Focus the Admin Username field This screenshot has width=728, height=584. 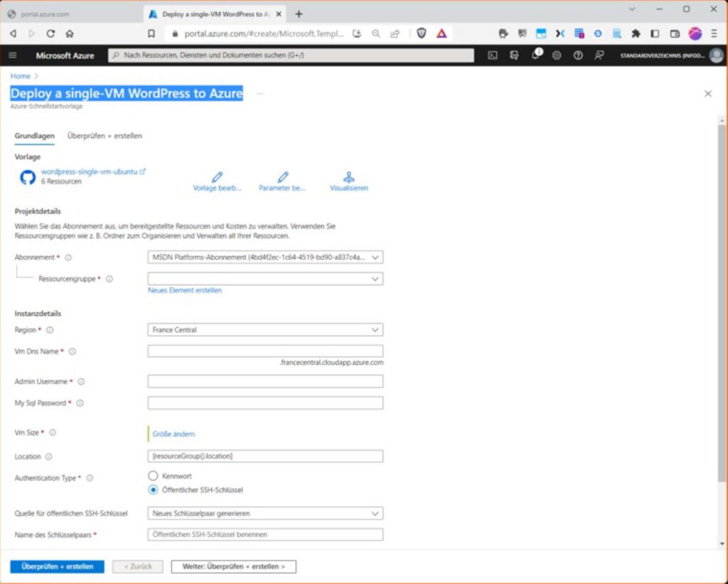pos(265,381)
